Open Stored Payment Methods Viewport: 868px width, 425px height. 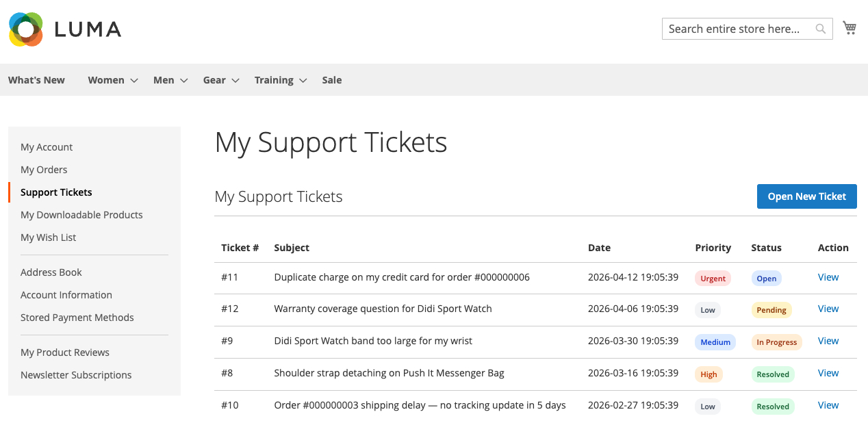pos(77,318)
